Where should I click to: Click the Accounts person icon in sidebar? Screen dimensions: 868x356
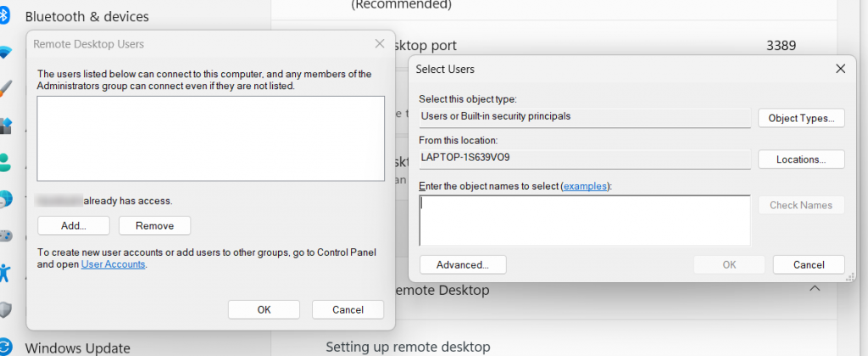click(5, 162)
